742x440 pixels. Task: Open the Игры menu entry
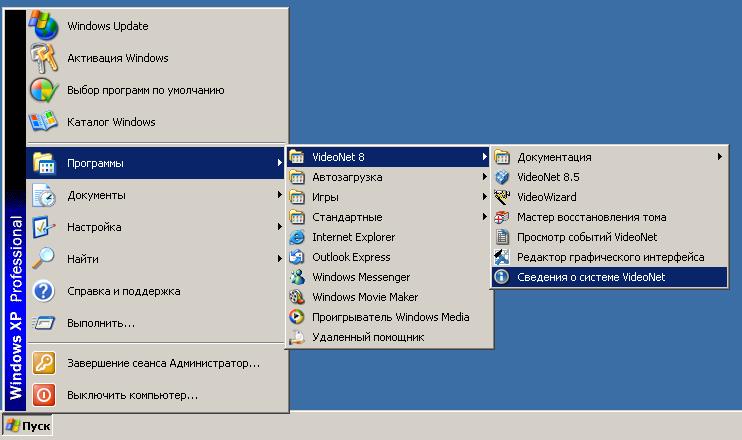click(x=389, y=197)
